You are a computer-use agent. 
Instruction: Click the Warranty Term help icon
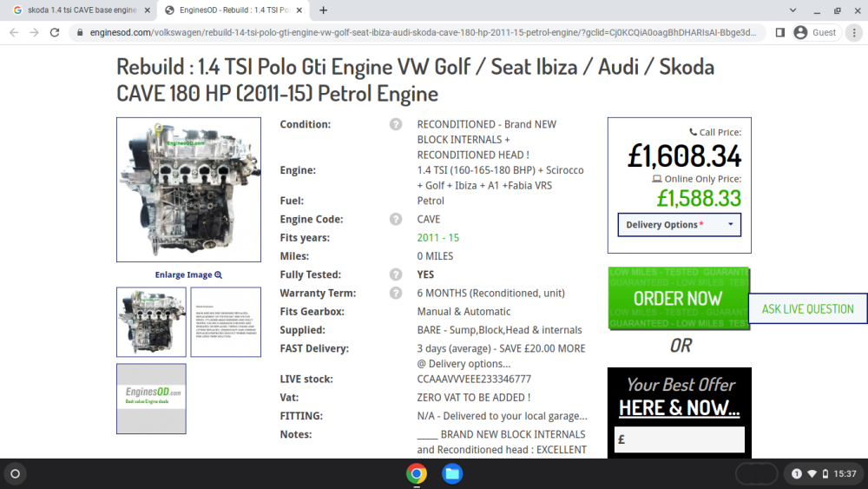(395, 293)
